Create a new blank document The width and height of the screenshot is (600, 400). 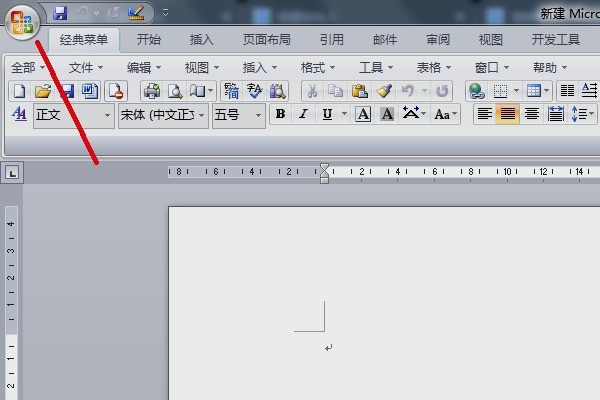coord(20,91)
